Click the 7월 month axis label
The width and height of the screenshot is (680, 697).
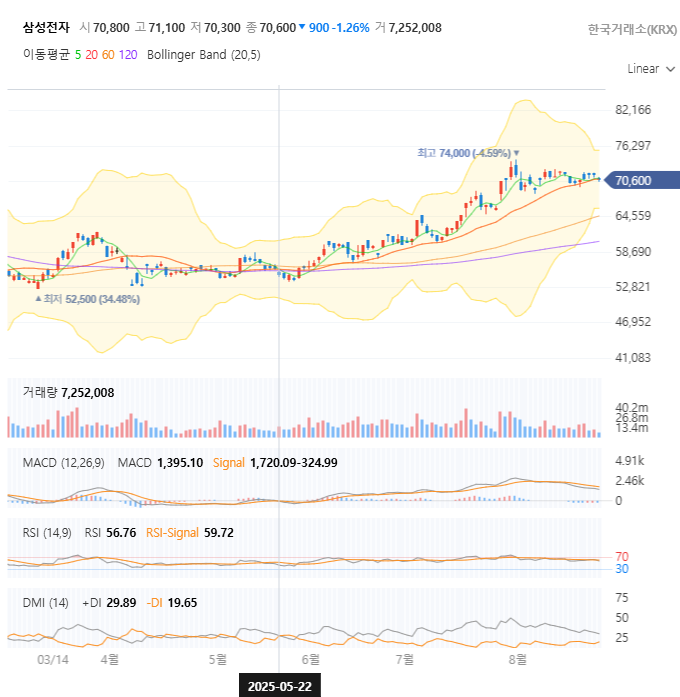[x=405, y=659]
